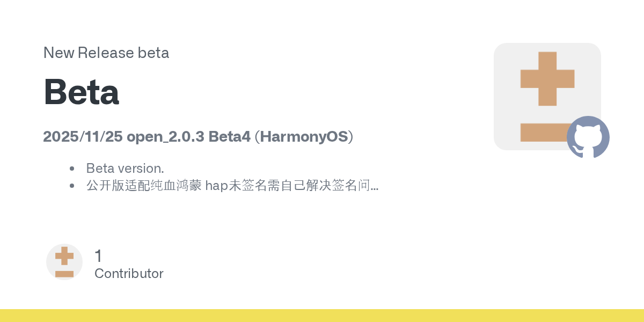644x322 pixels.
Task: Click the tan plus symbol in large avatar
Action: pyautogui.click(x=547, y=78)
